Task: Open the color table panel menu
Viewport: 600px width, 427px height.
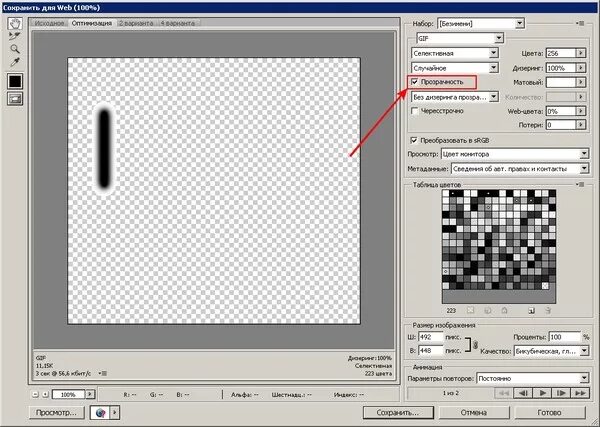Action: coord(580,184)
